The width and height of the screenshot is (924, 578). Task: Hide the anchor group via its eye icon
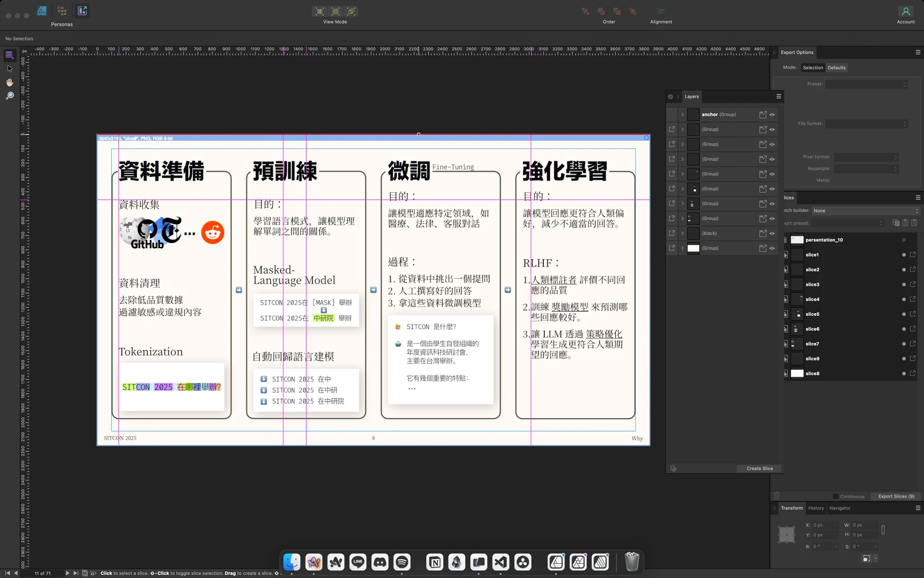coord(772,114)
